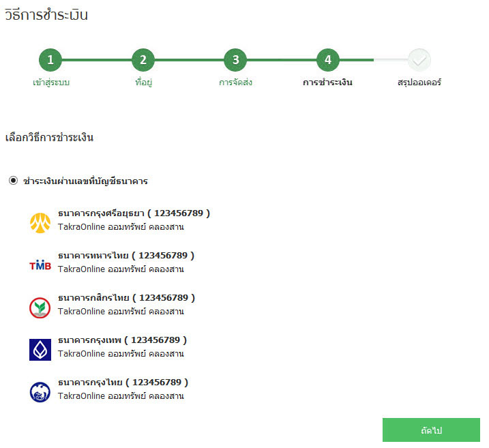Go to step 1 circle in progress bar

click(x=50, y=60)
